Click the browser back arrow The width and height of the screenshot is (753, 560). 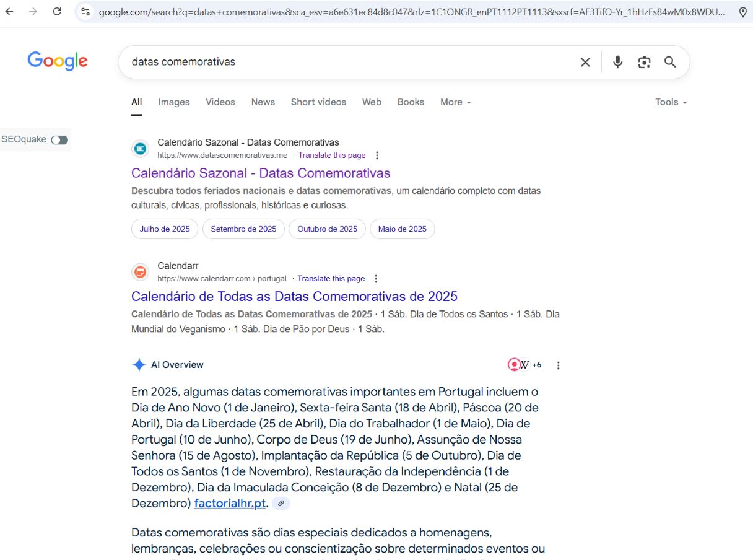[x=9, y=11]
